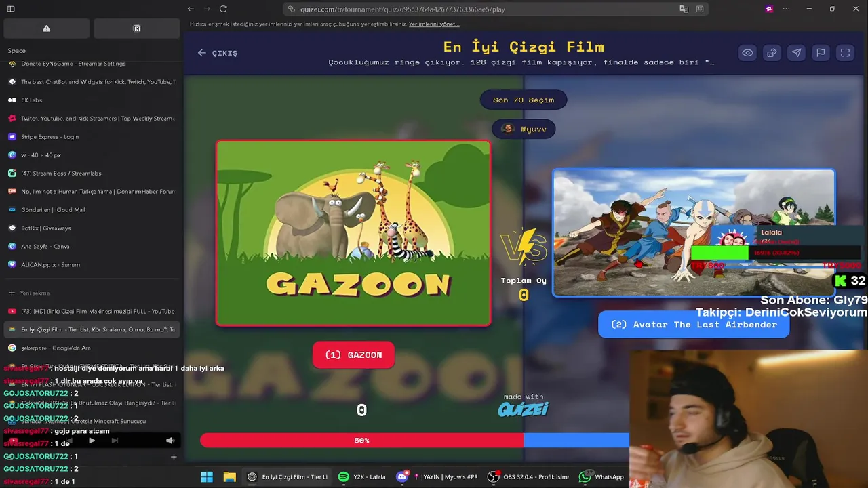Open WhatsApp from taskbar
This screenshot has height=488, width=868.
click(x=601, y=476)
